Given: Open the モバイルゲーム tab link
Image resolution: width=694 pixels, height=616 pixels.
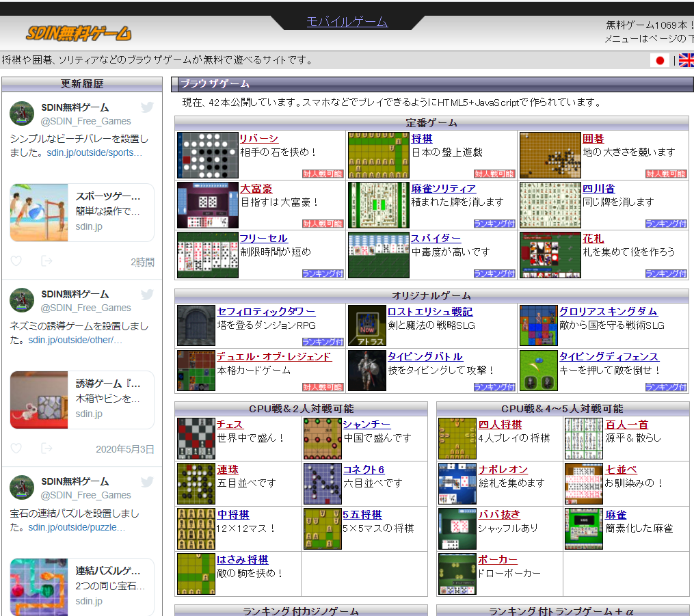Looking at the screenshot, I should point(347,22).
